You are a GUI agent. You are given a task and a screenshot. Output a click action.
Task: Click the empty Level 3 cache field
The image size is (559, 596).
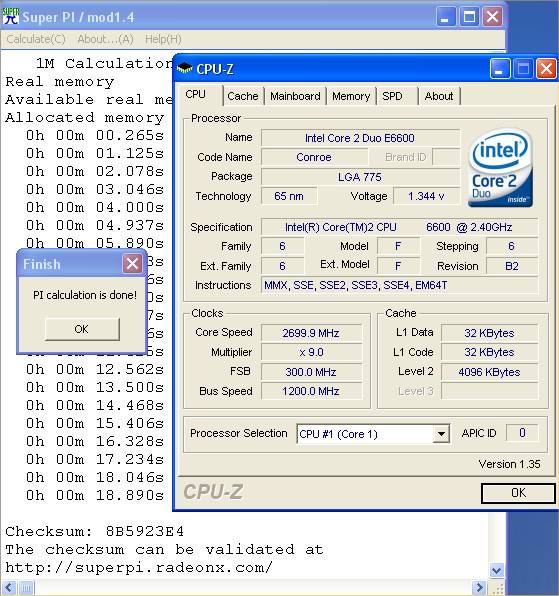pyautogui.click(x=489, y=391)
